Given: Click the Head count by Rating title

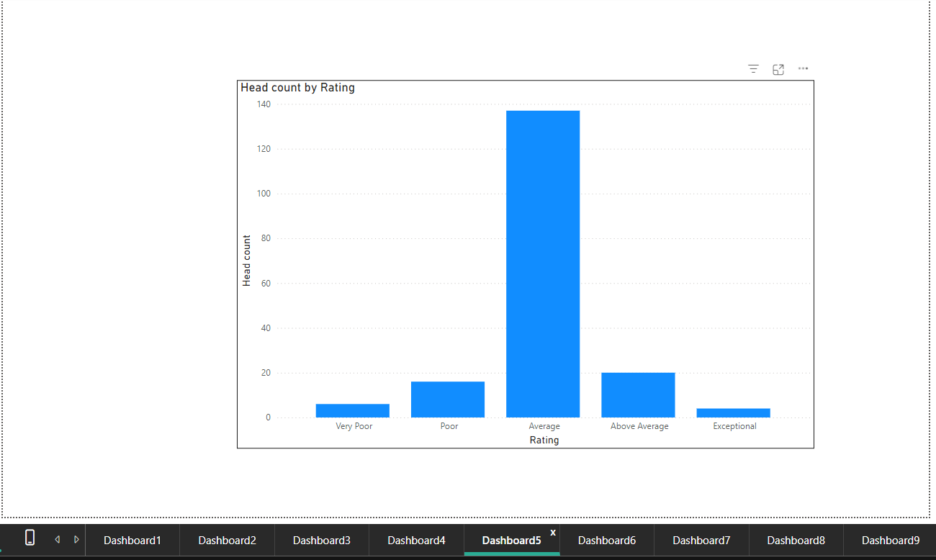Looking at the screenshot, I should point(297,87).
